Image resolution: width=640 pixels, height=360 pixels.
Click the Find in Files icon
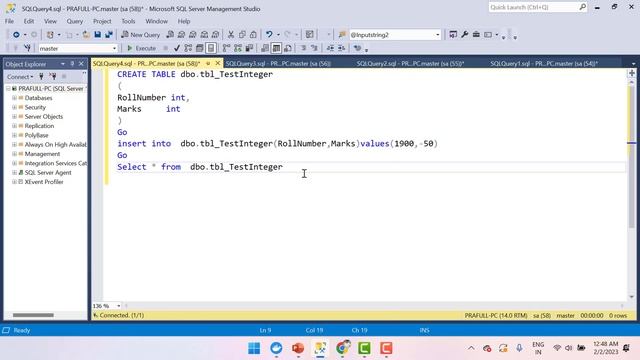342,35
